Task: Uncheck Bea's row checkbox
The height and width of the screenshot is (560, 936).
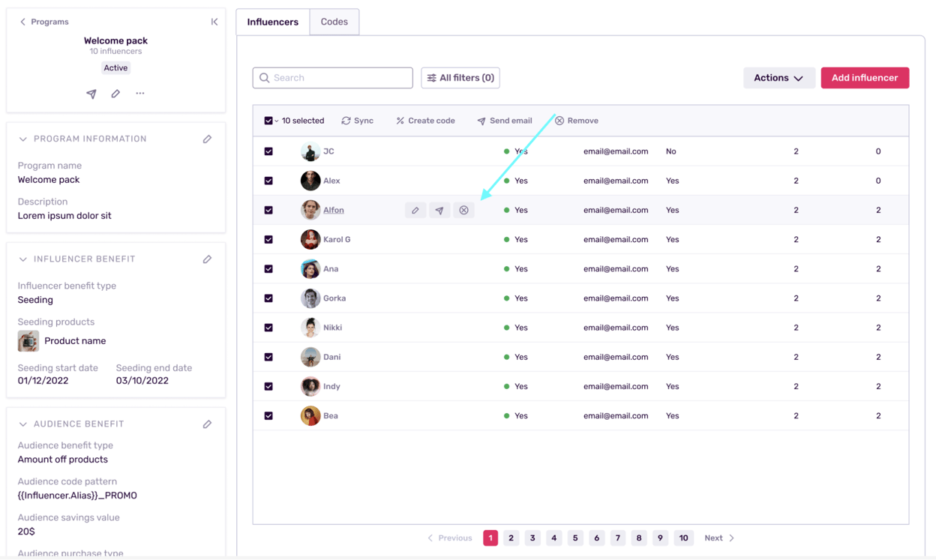Action: click(268, 415)
